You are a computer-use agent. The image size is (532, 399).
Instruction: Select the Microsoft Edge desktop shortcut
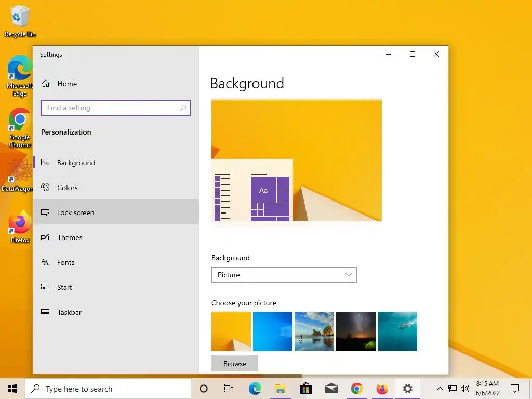pyautogui.click(x=20, y=76)
